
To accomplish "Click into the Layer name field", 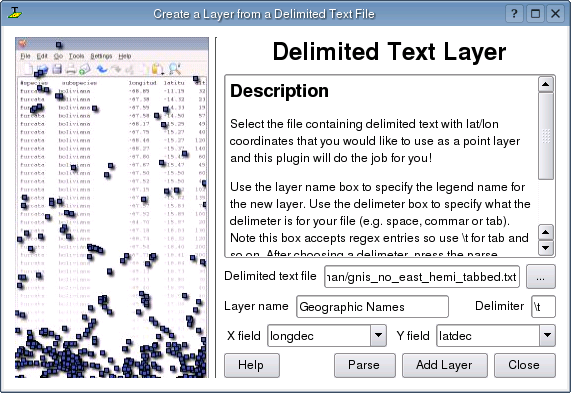I will pos(372,307).
